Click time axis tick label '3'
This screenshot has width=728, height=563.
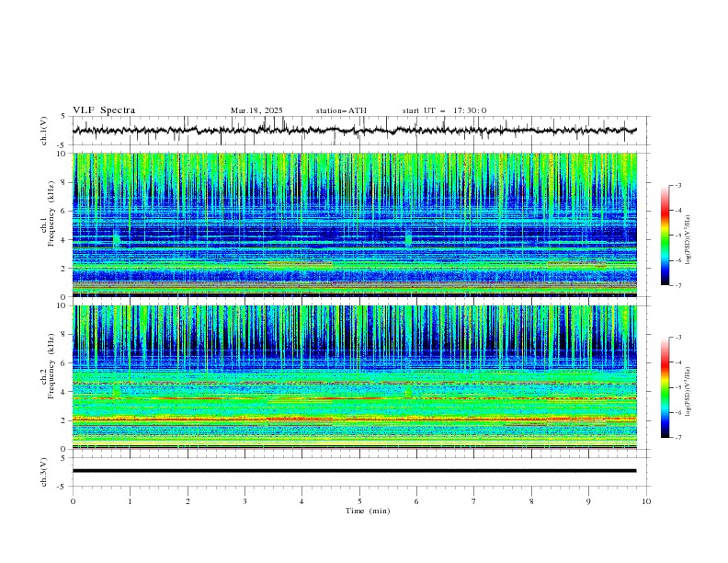[x=245, y=501]
